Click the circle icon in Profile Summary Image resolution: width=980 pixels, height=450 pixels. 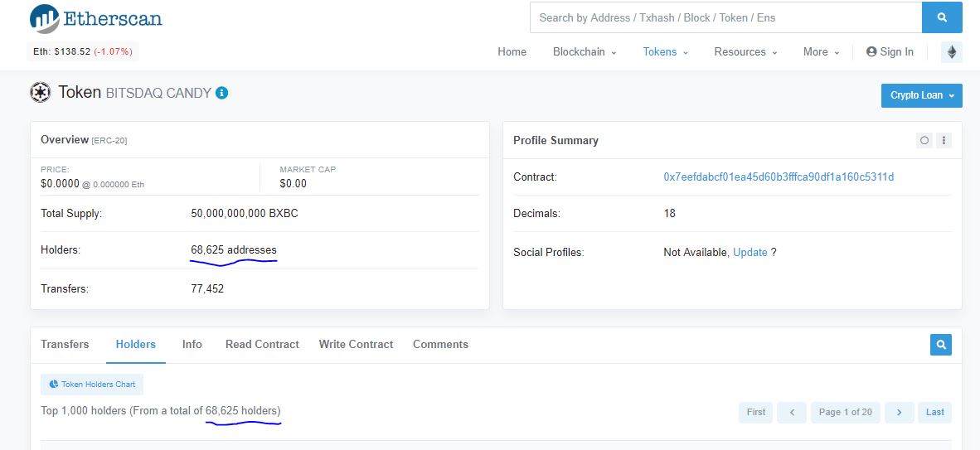click(x=924, y=140)
